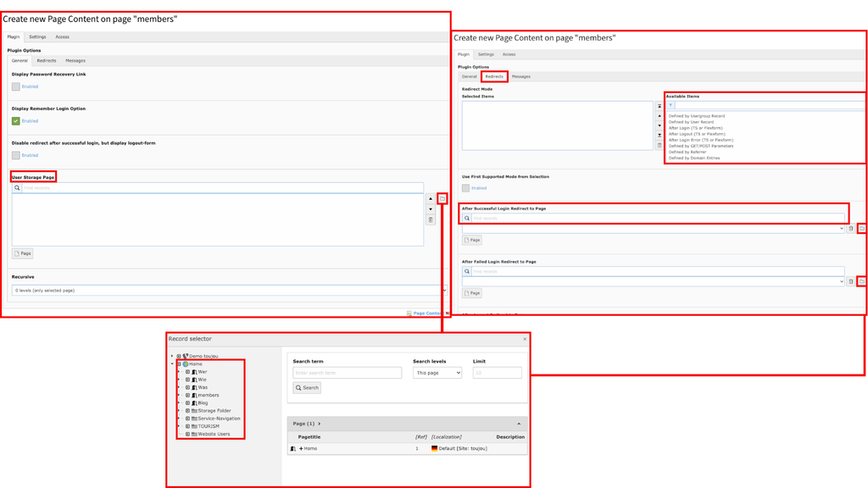The image size is (868, 488).
Task: Click the browse-records folder icon for User Storage Page
Action: (442, 198)
